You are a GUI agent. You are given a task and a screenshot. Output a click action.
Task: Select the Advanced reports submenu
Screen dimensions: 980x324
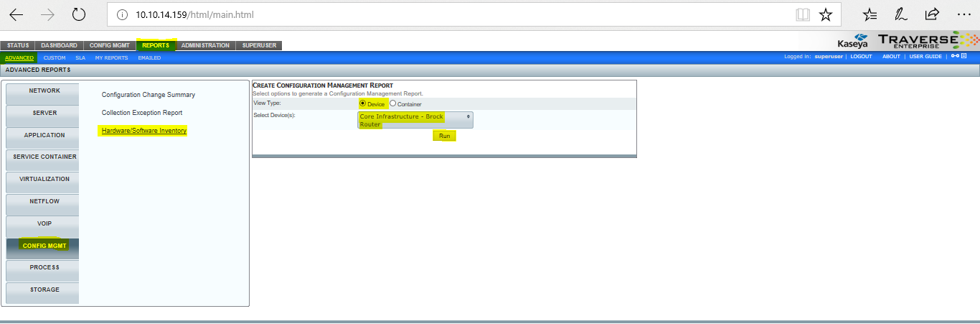point(19,57)
